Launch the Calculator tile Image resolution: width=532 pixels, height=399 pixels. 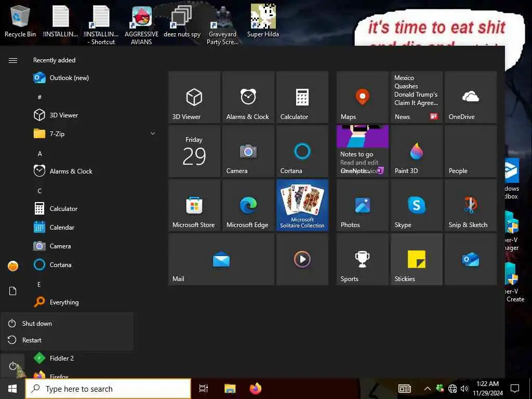click(302, 97)
